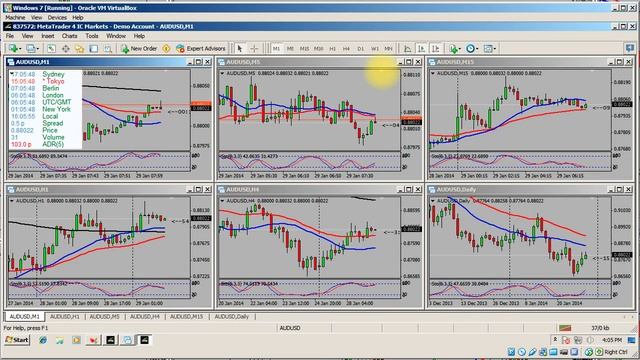Click the 37/0 kb status bar text
Screen dimensions: 640x360
[600, 328]
